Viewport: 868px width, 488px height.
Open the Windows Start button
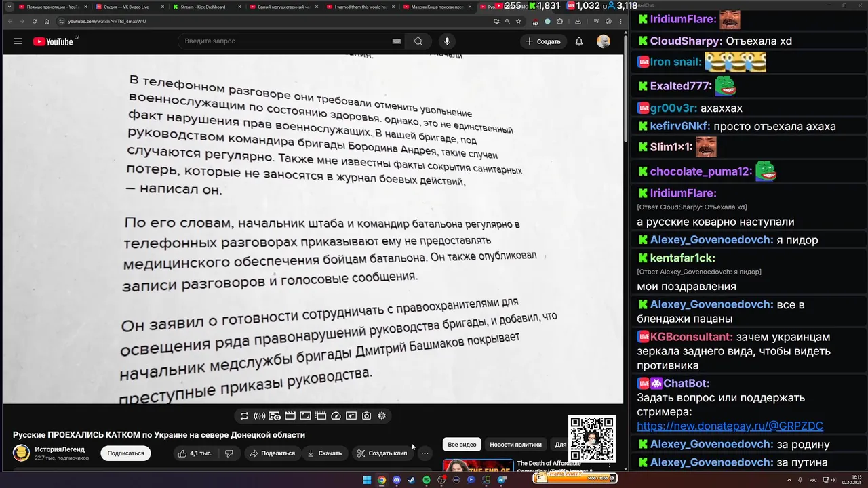pos(367,480)
